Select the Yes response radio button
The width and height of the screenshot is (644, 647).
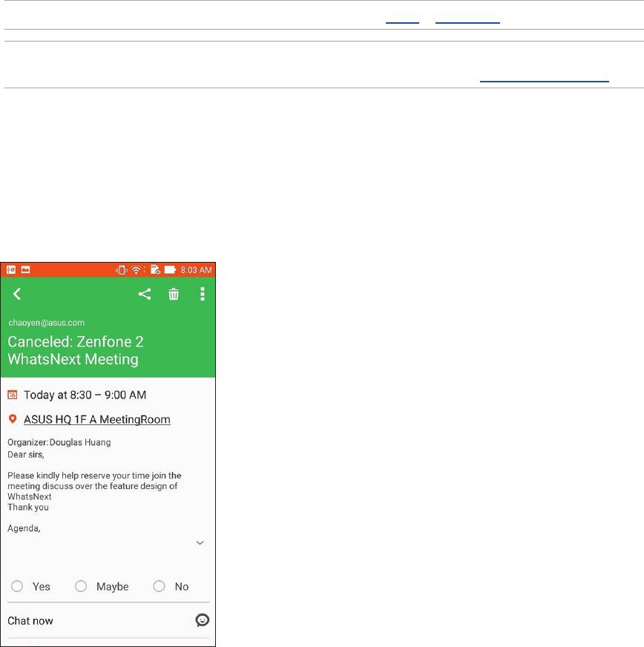[17, 586]
